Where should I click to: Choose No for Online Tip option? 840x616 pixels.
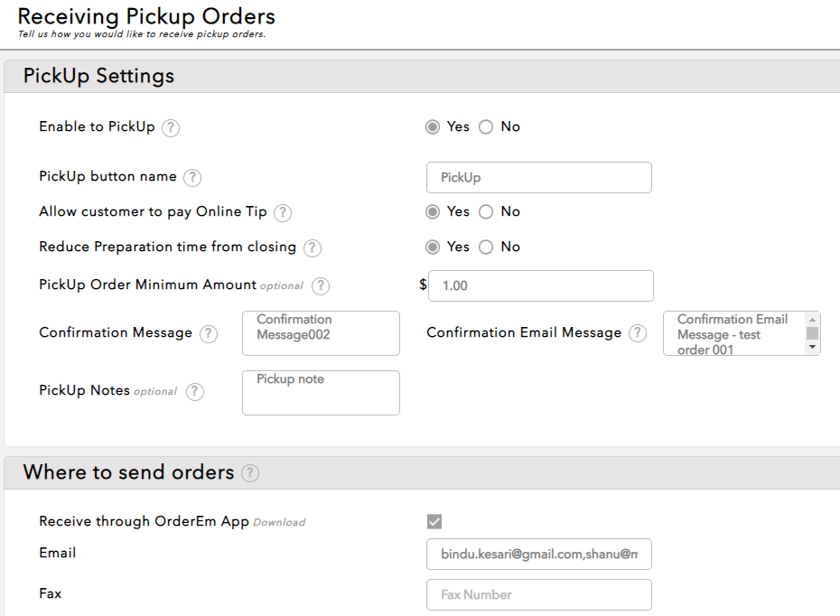pyautogui.click(x=486, y=212)
